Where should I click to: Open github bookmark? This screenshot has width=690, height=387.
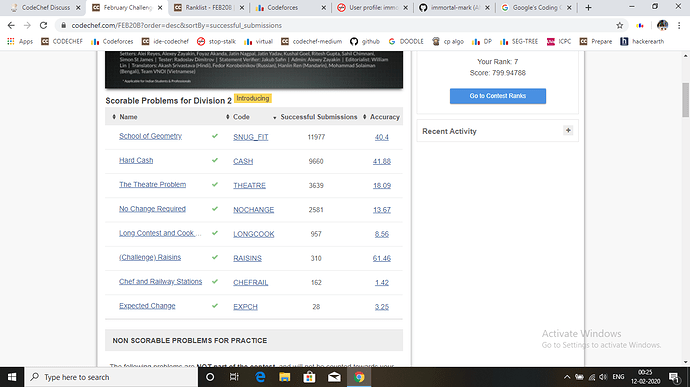pos(365,41)
